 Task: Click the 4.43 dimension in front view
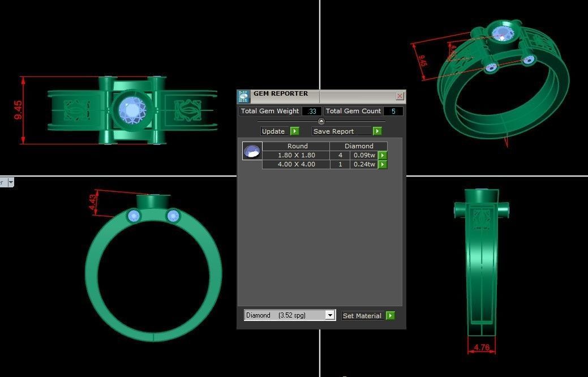[93, 203]
